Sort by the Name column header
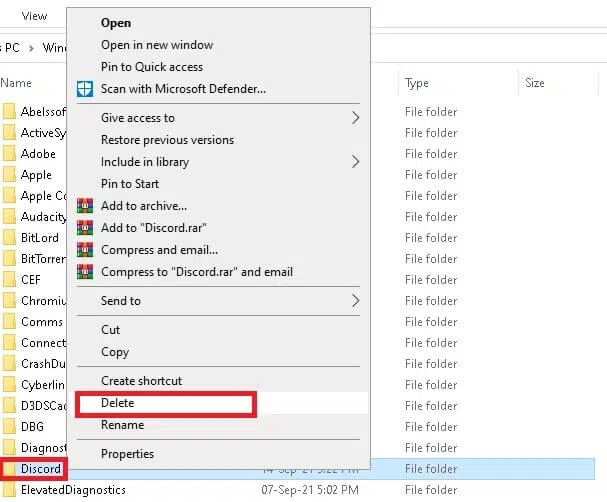This screenshot has height=502, width=607. point(16,83)
